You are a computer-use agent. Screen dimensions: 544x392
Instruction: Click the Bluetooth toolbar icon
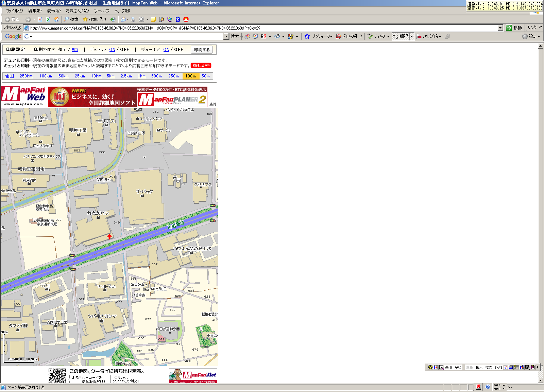(177, 19)
